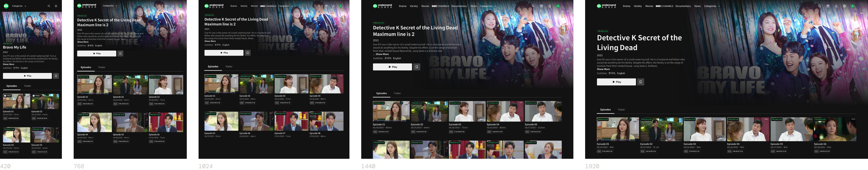Click search icon in the 420 mobile layout
Image resolution: width=868 pixels, height=170 pixels.
coord(49,6)
